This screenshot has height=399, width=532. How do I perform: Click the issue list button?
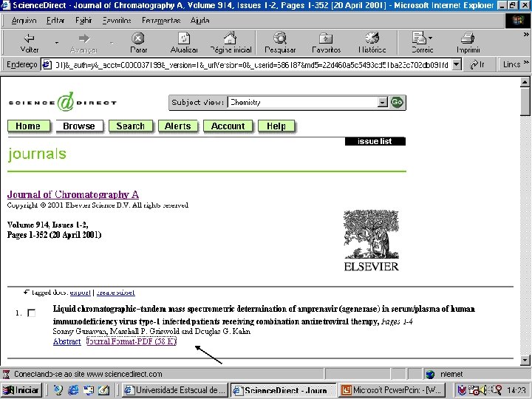coord(375,141)
